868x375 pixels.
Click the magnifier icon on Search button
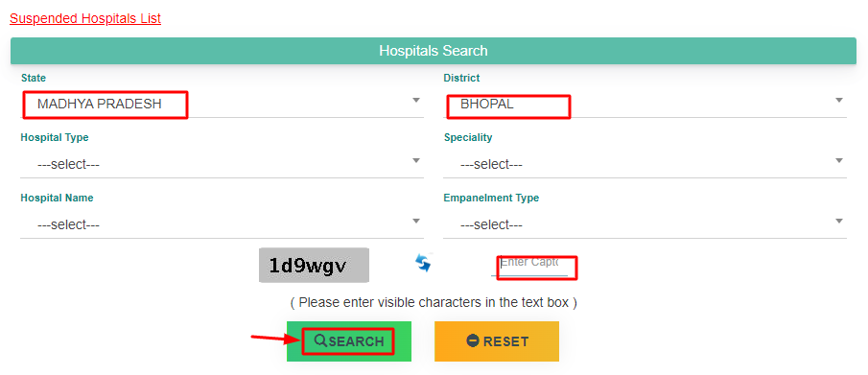[x=320, y=340]
